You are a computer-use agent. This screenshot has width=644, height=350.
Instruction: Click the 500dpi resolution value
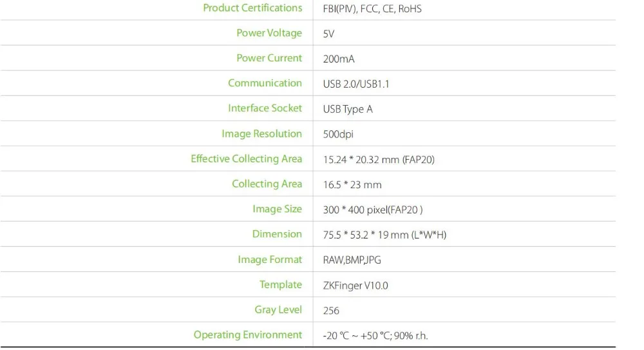coord(338,135)
